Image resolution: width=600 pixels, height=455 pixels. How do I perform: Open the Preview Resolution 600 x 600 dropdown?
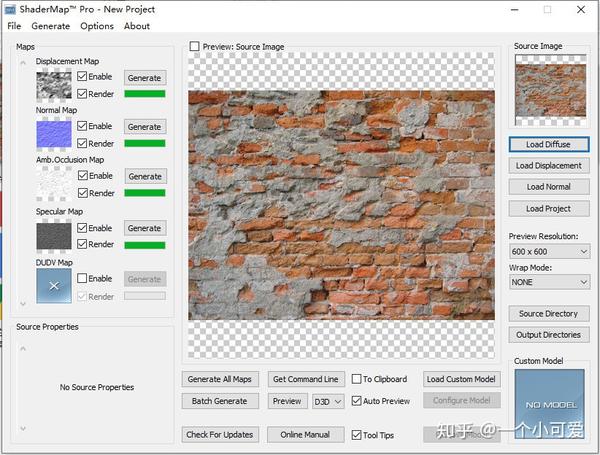(x=549, y=251)
